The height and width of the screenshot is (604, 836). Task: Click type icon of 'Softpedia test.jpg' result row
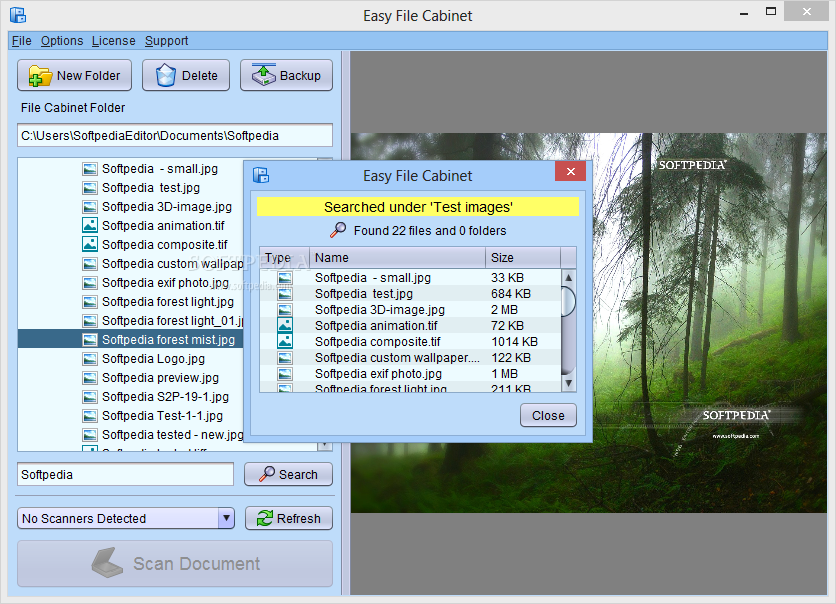coord(285,294)
